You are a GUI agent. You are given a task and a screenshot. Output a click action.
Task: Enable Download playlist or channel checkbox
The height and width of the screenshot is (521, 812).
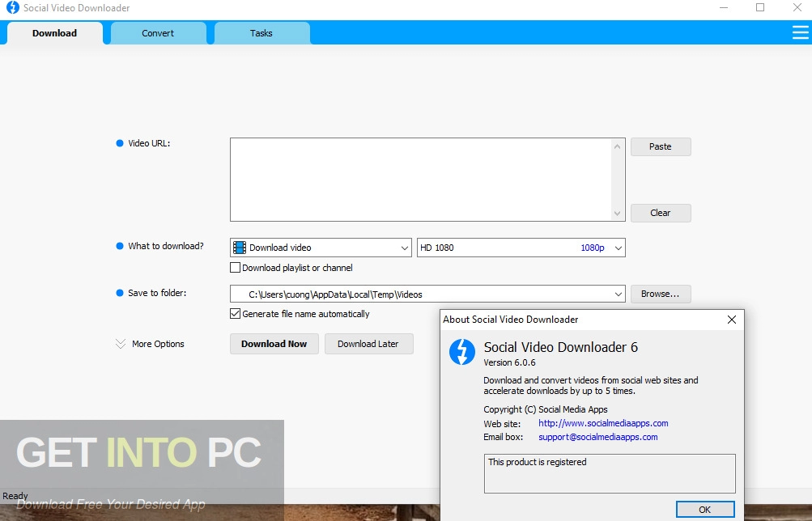coord(235,268)
